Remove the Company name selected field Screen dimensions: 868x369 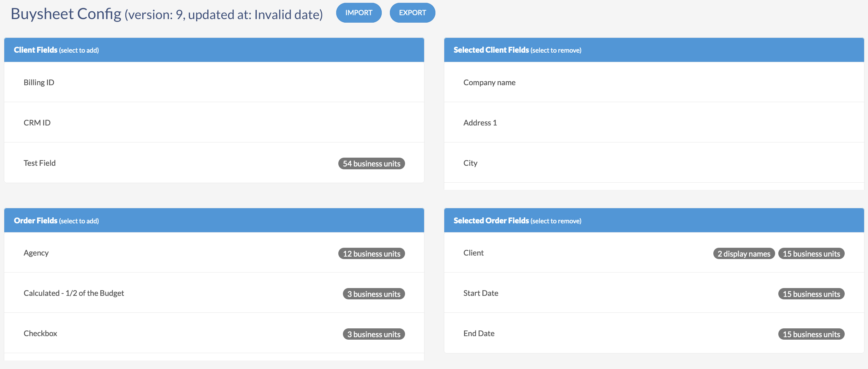pos(654,82)
